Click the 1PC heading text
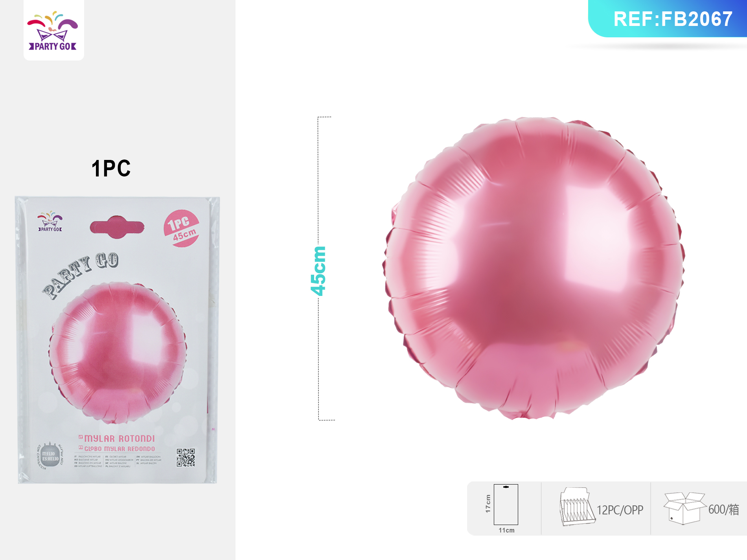This screenshot has width=747, height=560. point(111,169)
